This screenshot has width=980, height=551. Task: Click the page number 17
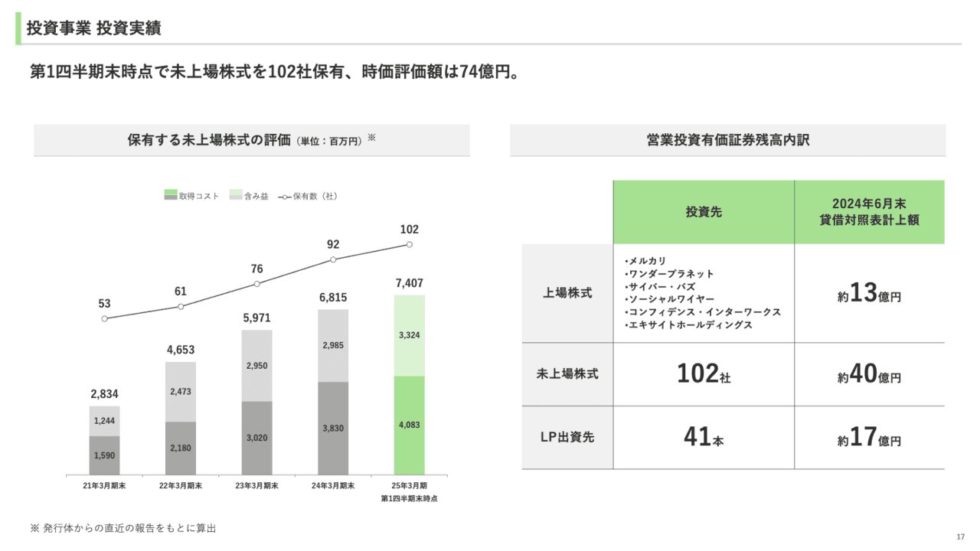point(961,536)
